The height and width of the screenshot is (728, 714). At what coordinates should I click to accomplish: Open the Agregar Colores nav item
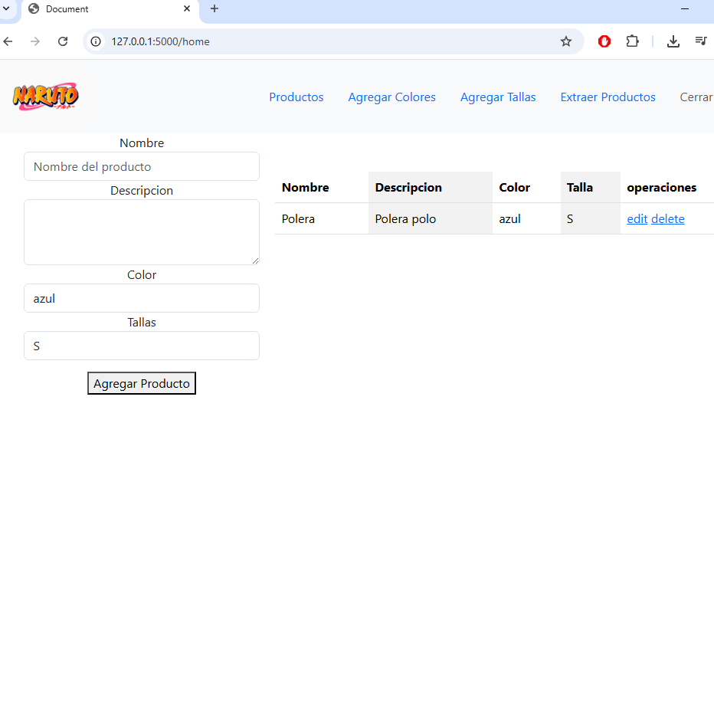click(391, 97)
